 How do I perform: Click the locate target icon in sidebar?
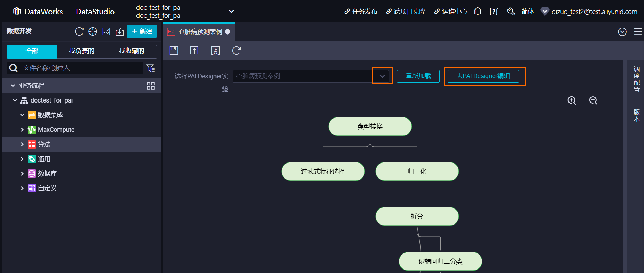coord(93,31)
